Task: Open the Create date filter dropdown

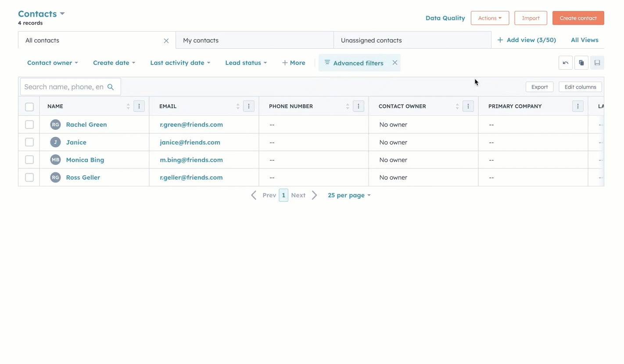Action: pyautogui.click(x=114, y=63)
